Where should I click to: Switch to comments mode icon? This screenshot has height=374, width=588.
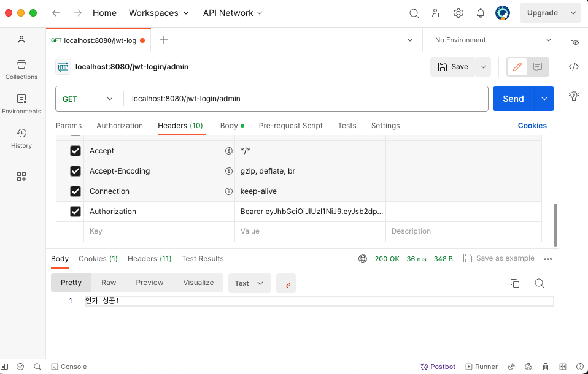538,67
